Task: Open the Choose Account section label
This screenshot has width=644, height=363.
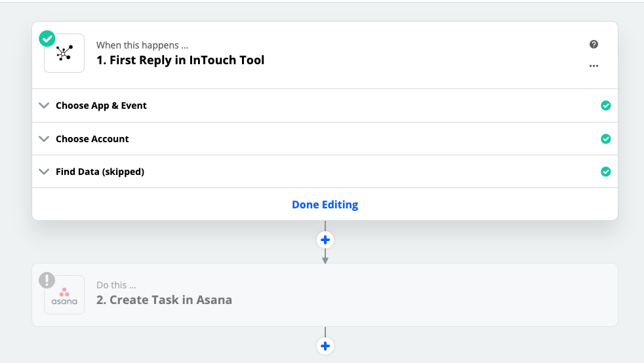Action: [92, 139]
